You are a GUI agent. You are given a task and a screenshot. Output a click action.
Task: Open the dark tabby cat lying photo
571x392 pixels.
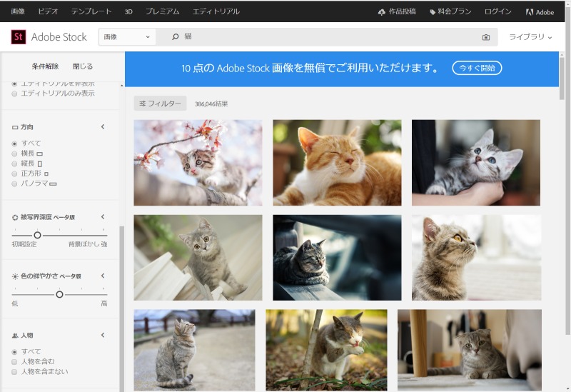337,258
